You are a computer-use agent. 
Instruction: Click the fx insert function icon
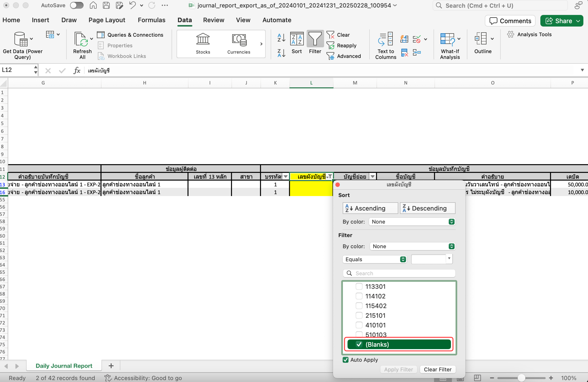[77, 70]
